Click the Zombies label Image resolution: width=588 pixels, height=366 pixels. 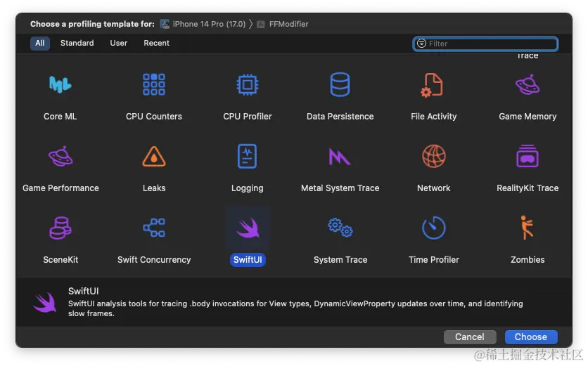point(528,260)
